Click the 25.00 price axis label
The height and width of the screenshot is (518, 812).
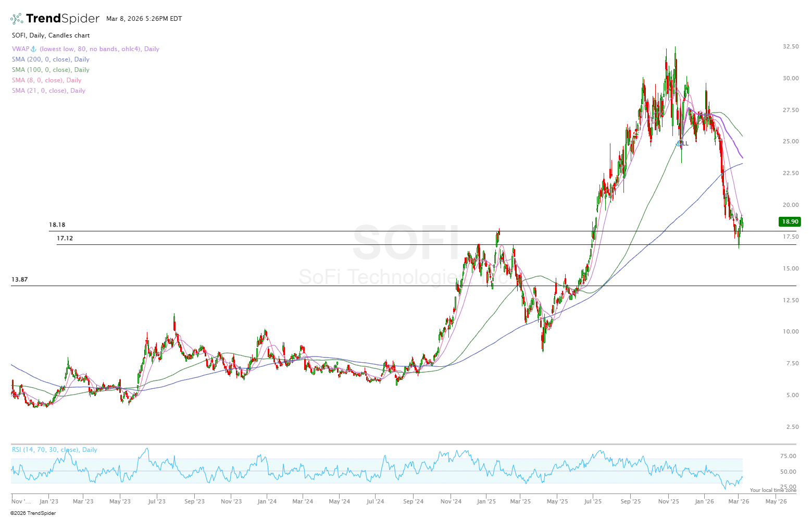coord(791,141)
